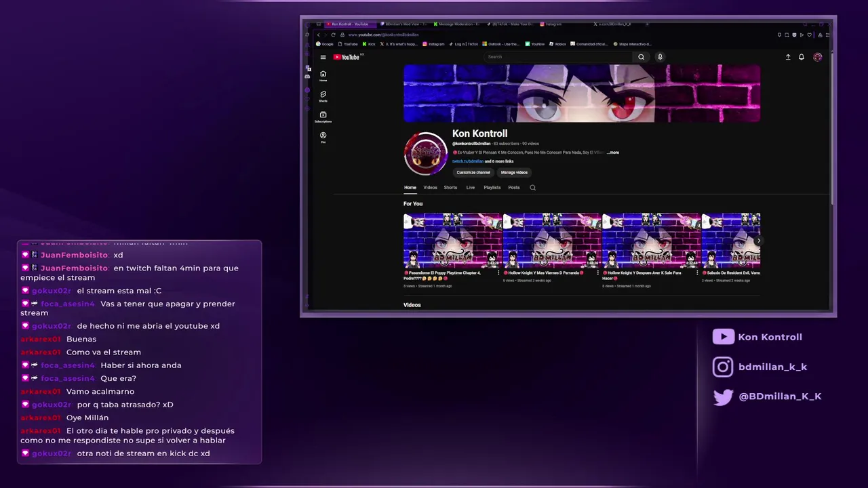The image size is (868, 488).
Task: Switch to the Videos channel tab
Action: pos(431,188)
